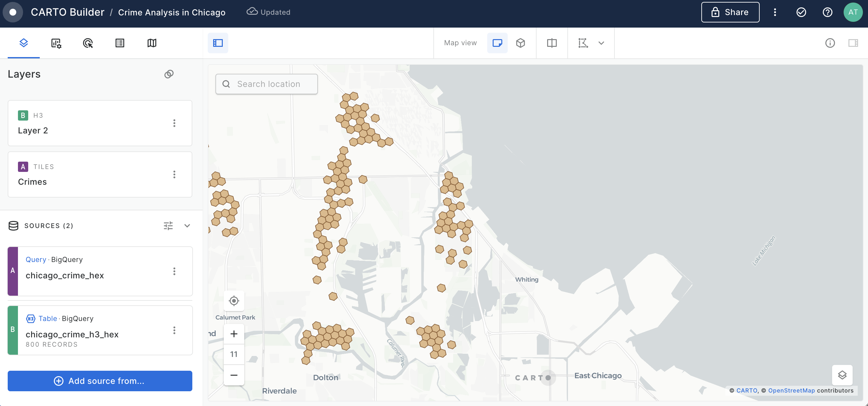This screenshot has width=868, height=406.
Task: Open the Layers tab
Action: (x=24, y=43)
